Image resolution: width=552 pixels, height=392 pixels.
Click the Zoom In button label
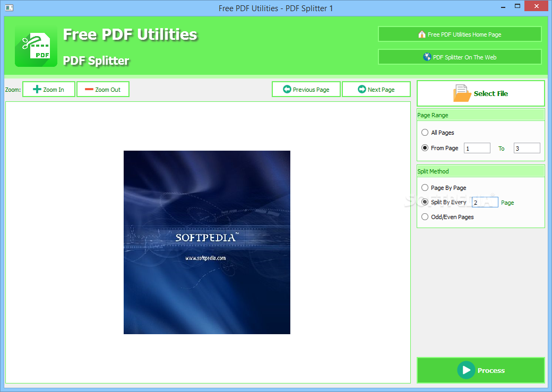pyautogui.click(x=54, y=90)
